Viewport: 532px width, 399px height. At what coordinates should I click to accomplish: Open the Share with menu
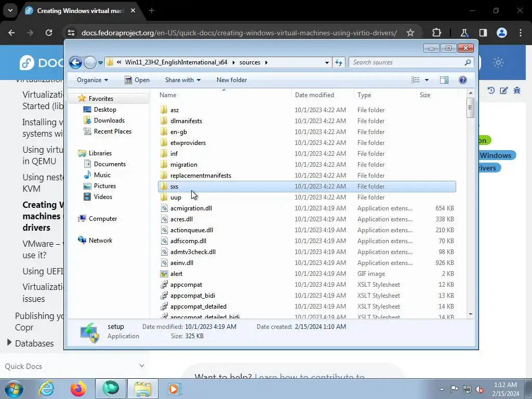182,80
